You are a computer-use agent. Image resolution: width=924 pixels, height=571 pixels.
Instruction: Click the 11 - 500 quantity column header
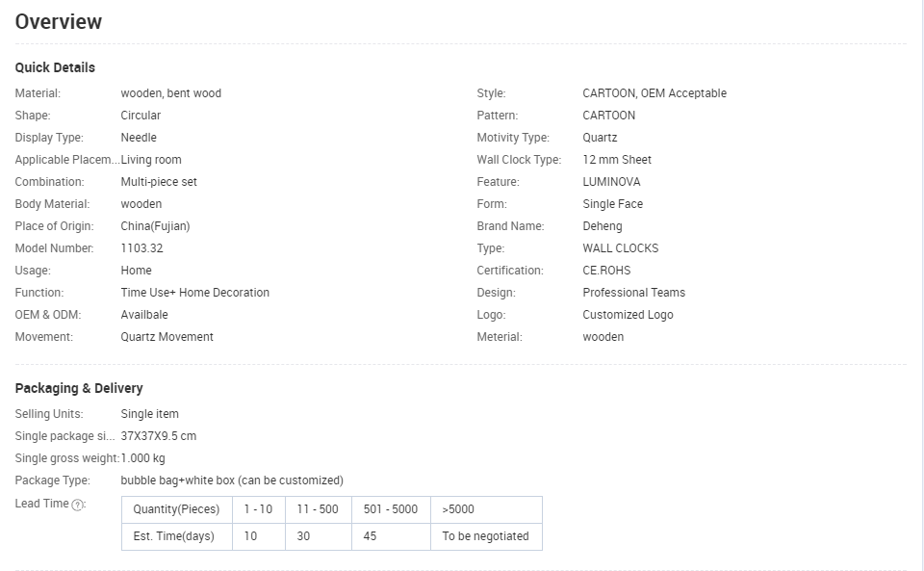tap(319, 509)
